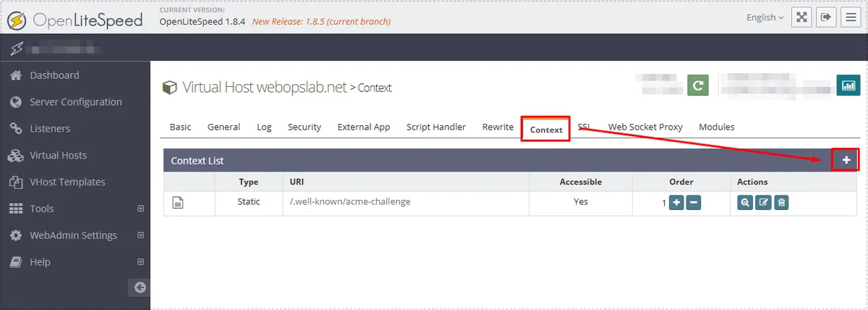Open the real-time stats chart icon
This screenshot has width=868, height=310.
click(x=848, y=85)
